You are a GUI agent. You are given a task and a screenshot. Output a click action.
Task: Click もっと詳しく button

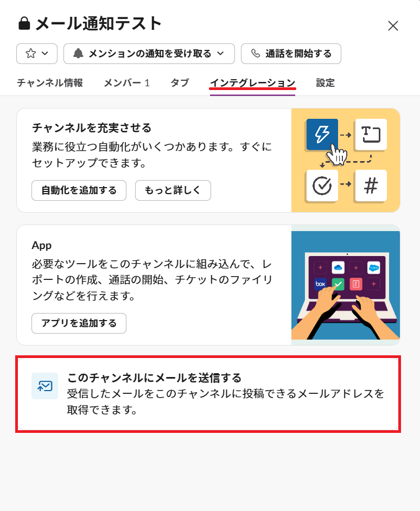point(173,190)
